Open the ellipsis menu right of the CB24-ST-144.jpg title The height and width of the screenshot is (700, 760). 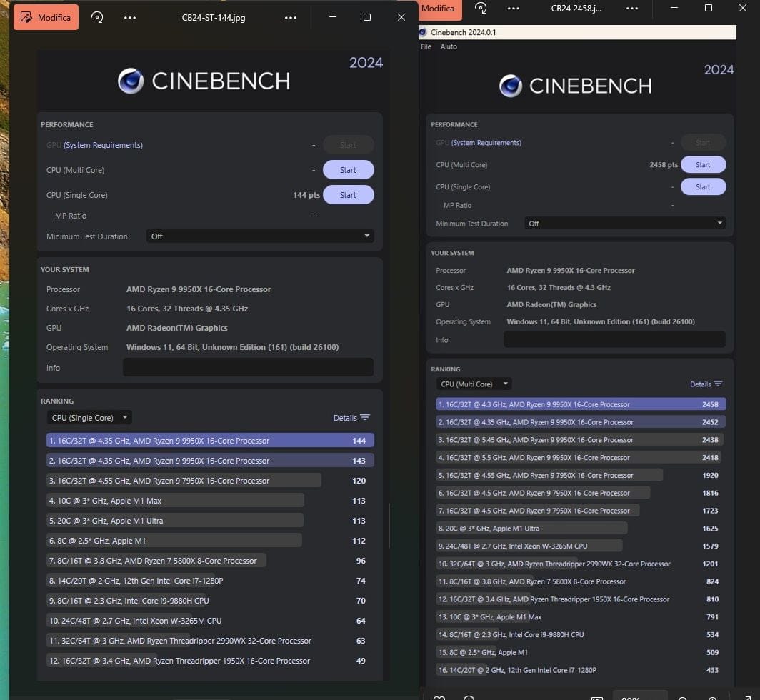tap(291, 17)
